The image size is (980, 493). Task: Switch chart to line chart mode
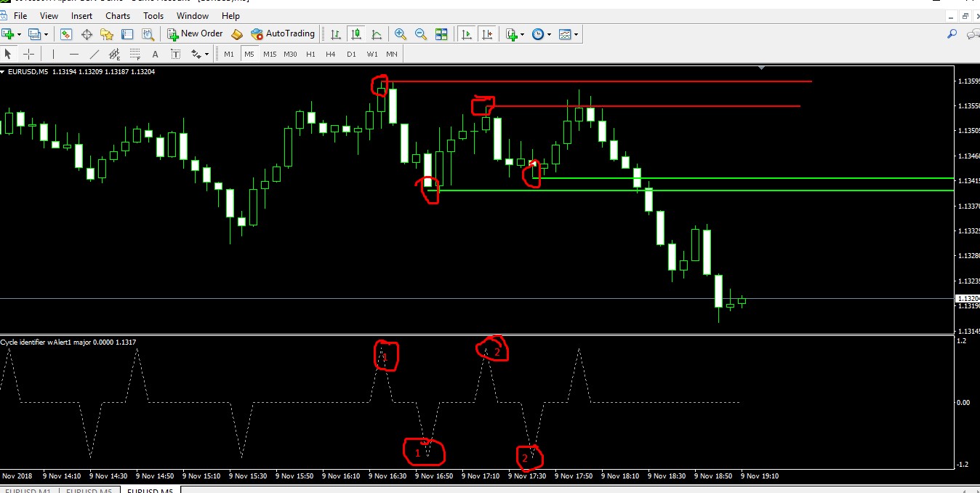coord(377,33)
